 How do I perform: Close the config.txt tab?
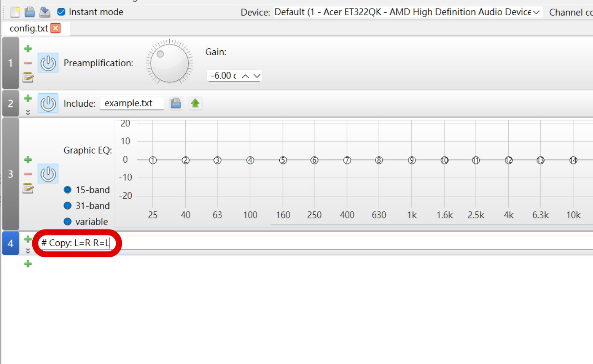click(56, 28)
